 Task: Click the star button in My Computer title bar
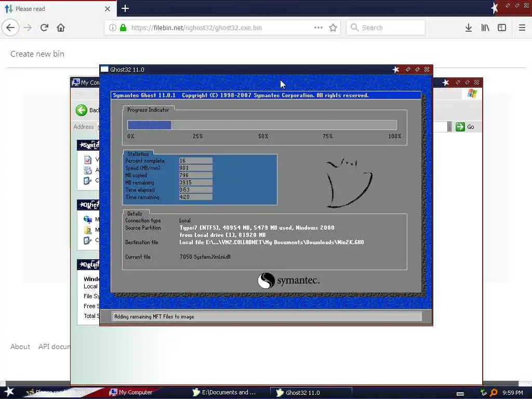(445, 83)
